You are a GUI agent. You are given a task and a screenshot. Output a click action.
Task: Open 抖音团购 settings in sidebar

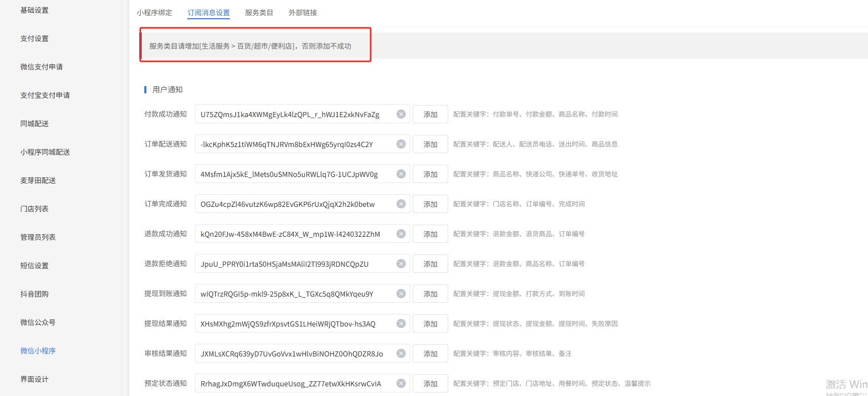pos(34,294)
